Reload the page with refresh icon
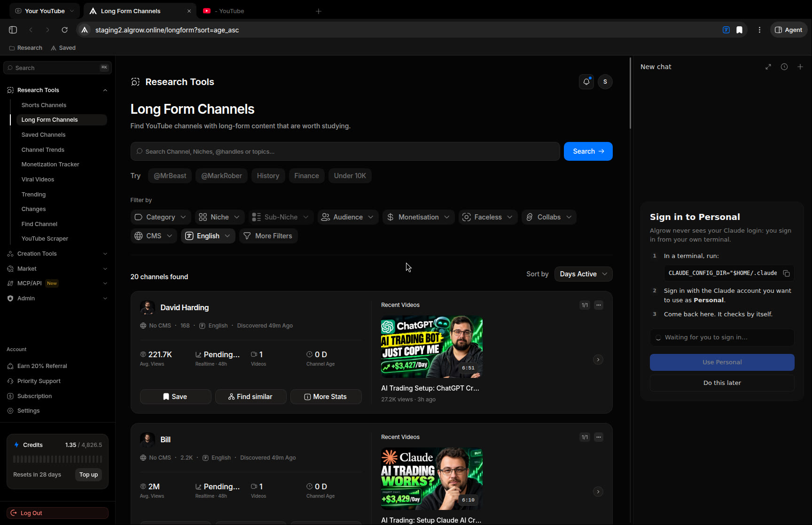The height and width of the screenshot is (525, 812). coord(65,30)
